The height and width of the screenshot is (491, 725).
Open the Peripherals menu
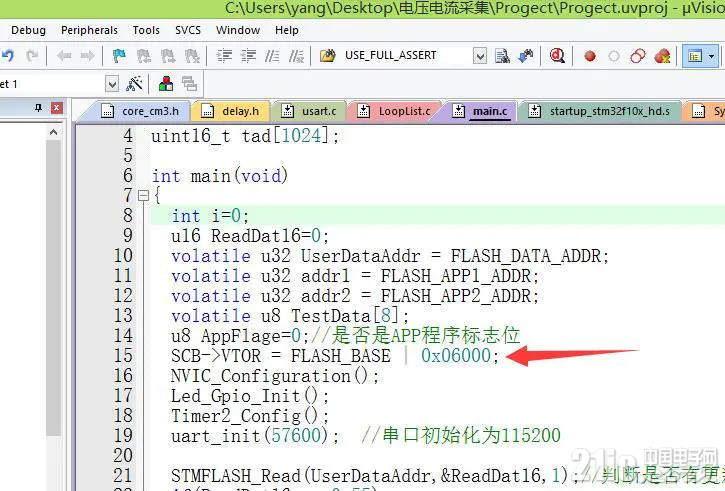pos(89,31)
